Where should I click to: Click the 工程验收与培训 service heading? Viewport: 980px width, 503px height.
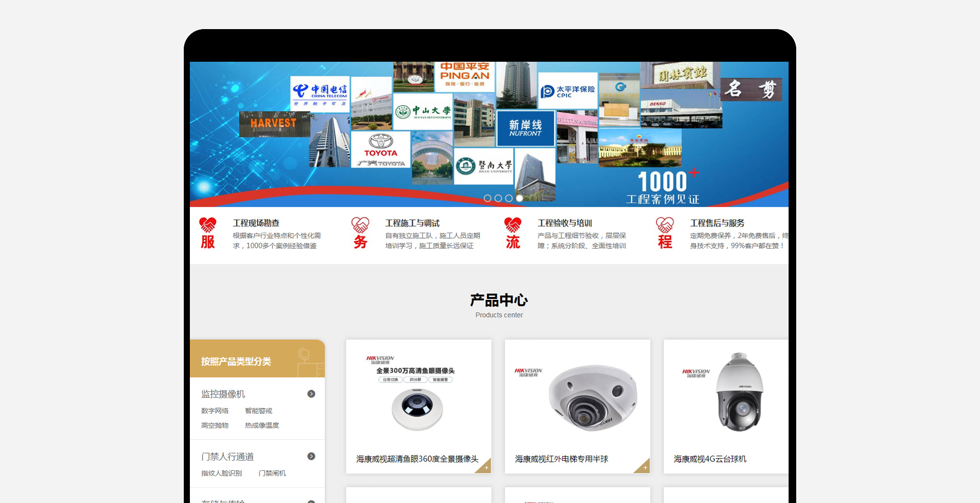pyautogui.click(x=565, y=223)
